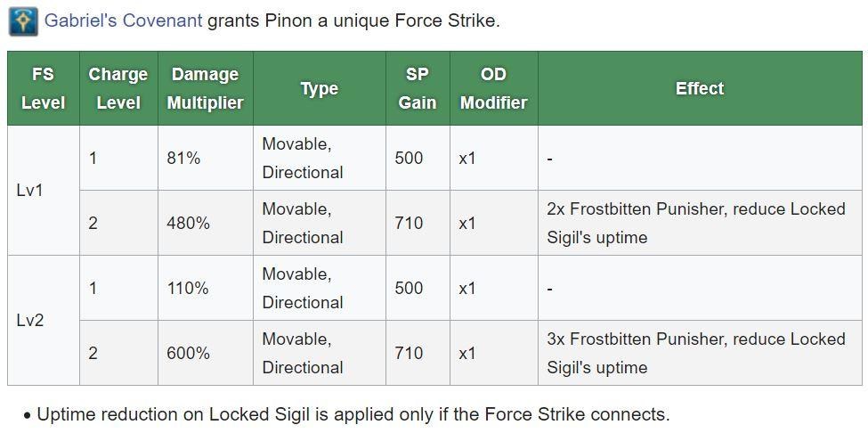Click the Uptime reduction footnote text
Image resolution: width=868 pixels, height=433 pixels.
353,414
